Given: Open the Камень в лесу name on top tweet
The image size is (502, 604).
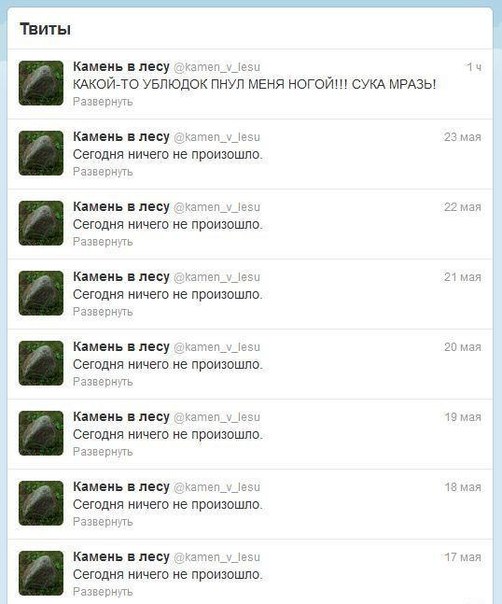Looking at the screenshot, I should click(121, 67).
